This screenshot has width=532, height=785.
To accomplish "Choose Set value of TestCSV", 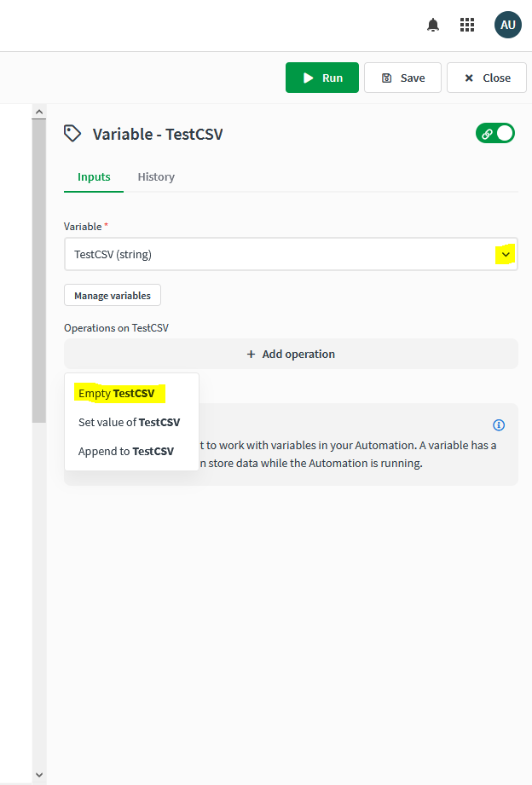I will 129,422.
